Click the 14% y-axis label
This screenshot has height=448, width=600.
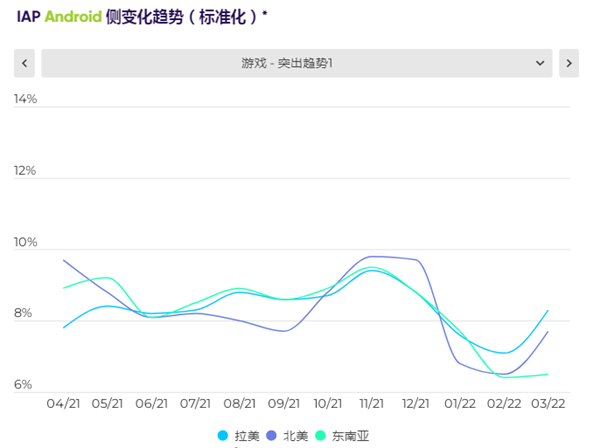pos(25,99)
